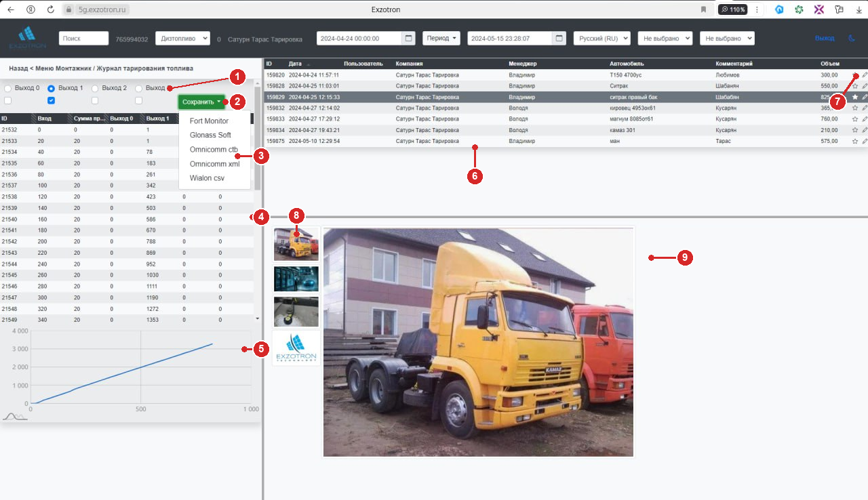Choose Omnicomm xml export format

pyautogui.click(x=214, y=164)
